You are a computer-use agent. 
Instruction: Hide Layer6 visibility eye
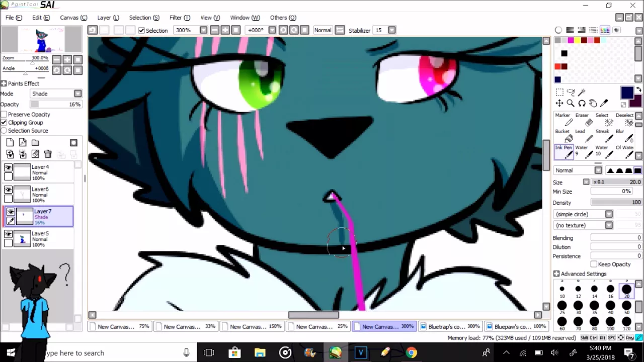(x=8, y=190)
